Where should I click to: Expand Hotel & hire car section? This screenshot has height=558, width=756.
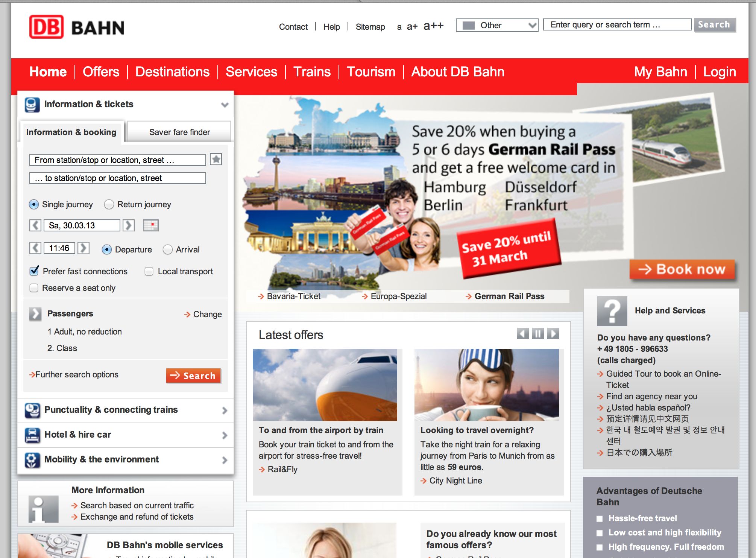[125, 435]
